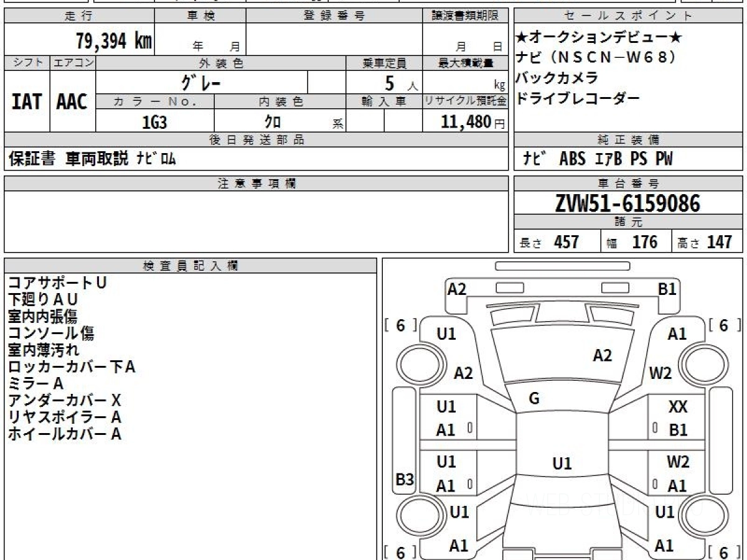Select the セールスポイント header

(629, 16)
